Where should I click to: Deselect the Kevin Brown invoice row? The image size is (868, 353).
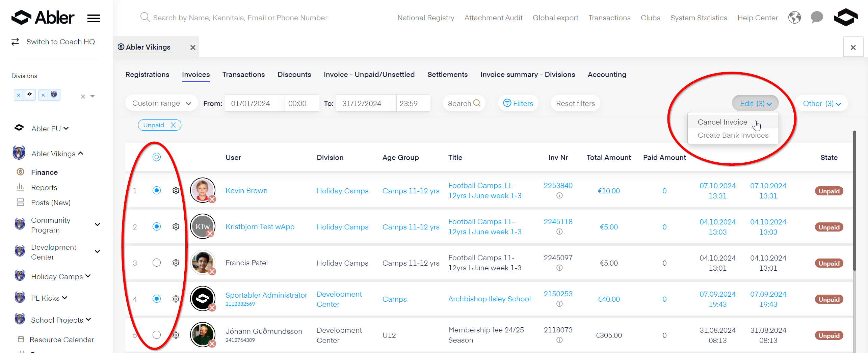click(157, 191)
